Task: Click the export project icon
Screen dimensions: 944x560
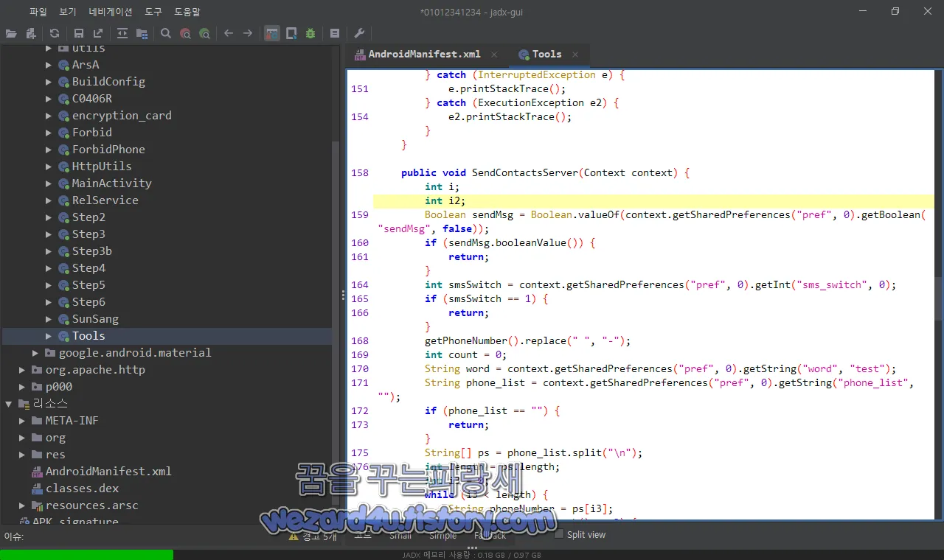Action: (x=97, y=33)
